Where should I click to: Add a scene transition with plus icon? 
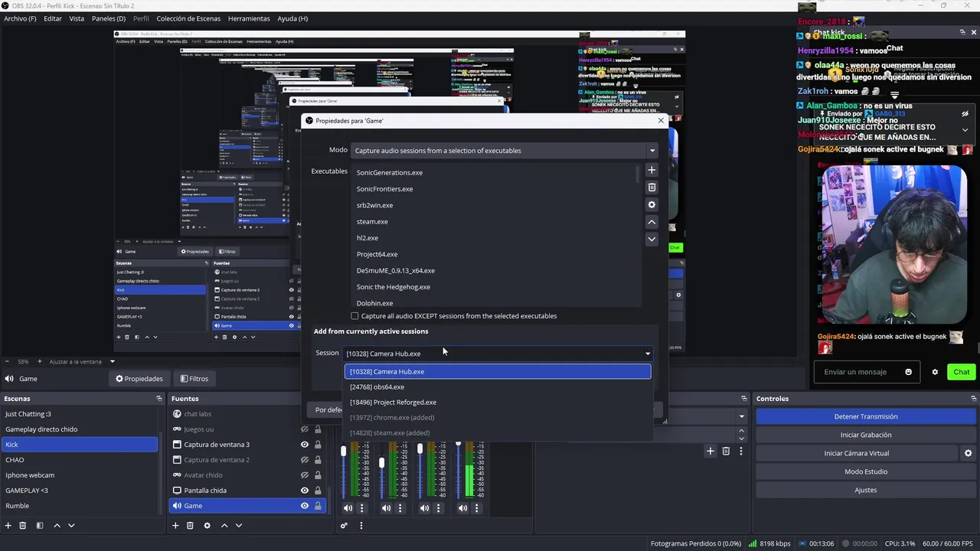pos(710,452)
